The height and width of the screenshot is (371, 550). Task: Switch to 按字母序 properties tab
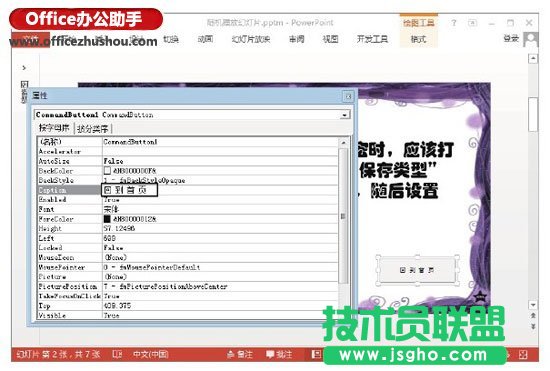pyautogui.click(x=54, y=128)
